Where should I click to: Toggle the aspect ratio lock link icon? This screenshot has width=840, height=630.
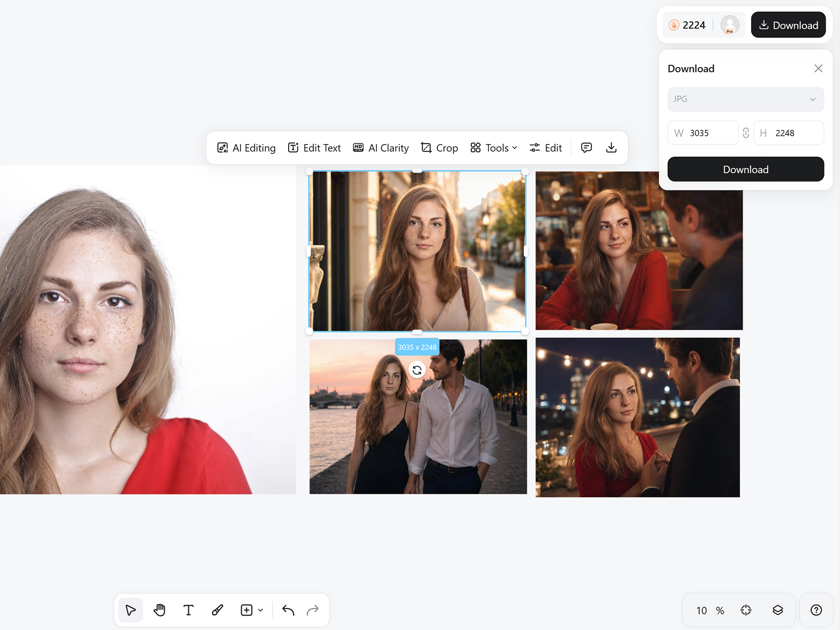click(x=746, y=133)
